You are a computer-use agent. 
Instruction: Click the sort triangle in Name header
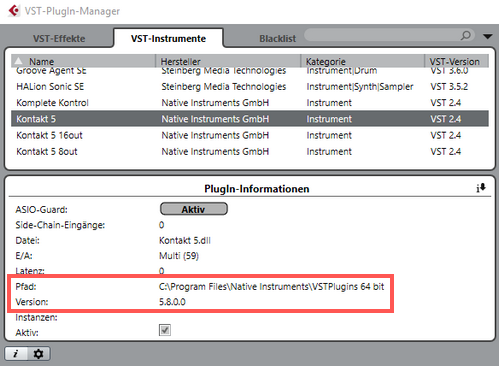(x=19, y=61)
